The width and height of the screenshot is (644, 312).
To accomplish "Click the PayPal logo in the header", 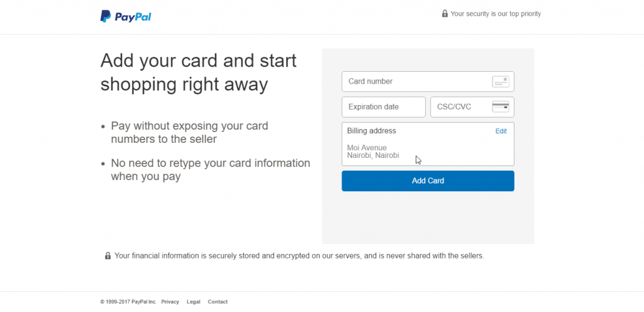I will [x=126, y=17].
